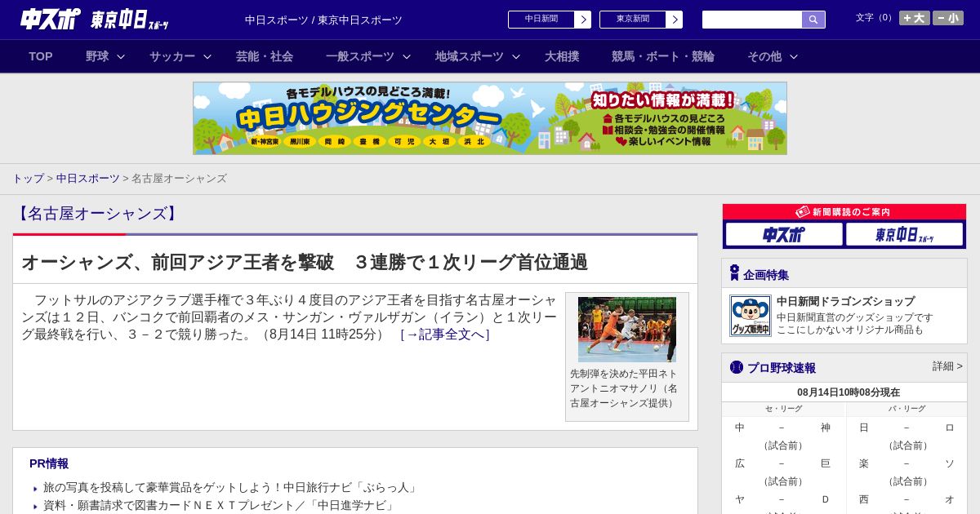Open 芸能・社会 navigation item
Viewport: 980px width, 514px height.
(265, 56)
